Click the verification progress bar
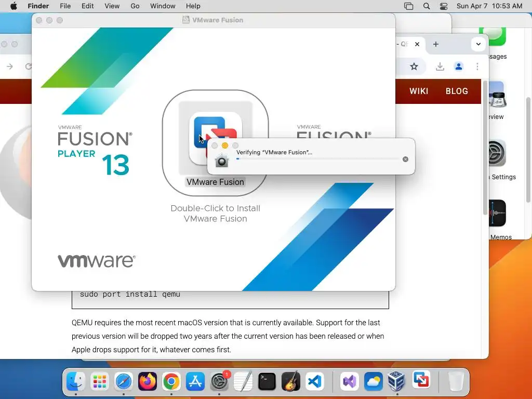This screenshot has height=399, width=532. [318, 159]
